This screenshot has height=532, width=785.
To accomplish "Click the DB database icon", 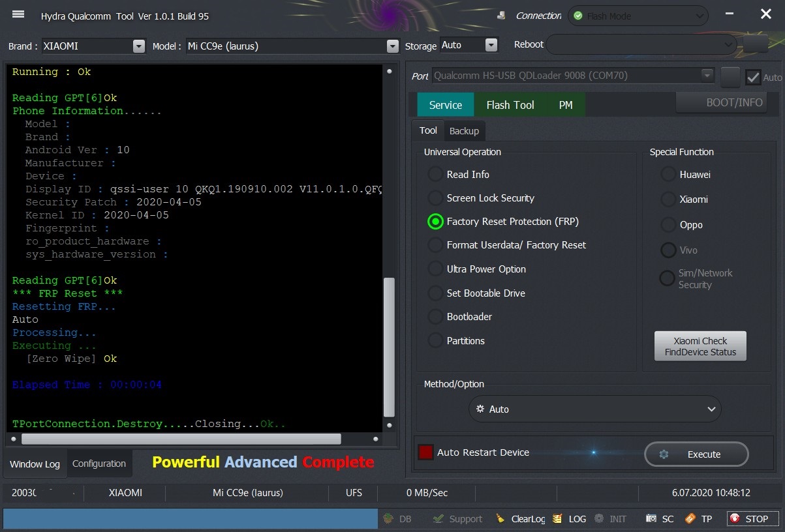I will [389, 519].
